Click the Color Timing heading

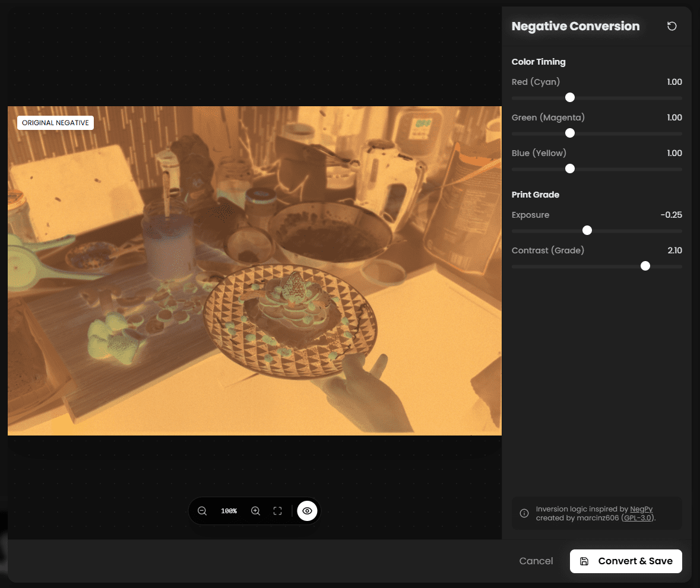click(x=539, y=62)
